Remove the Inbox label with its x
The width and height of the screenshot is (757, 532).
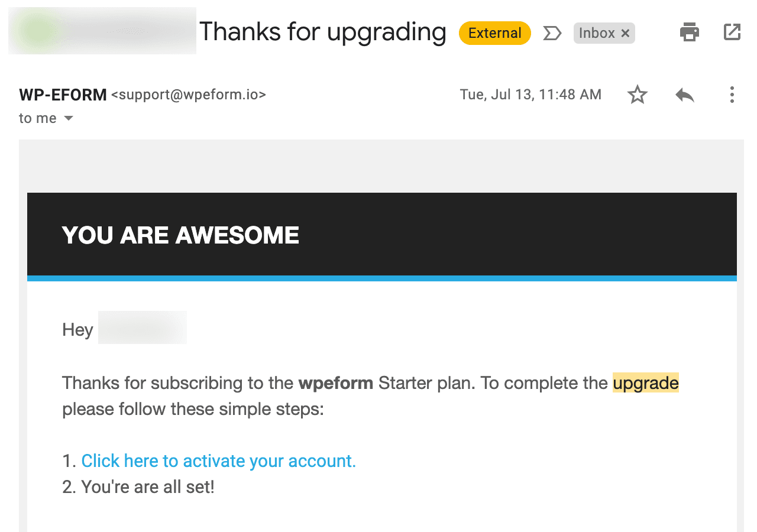coord(625,34)
